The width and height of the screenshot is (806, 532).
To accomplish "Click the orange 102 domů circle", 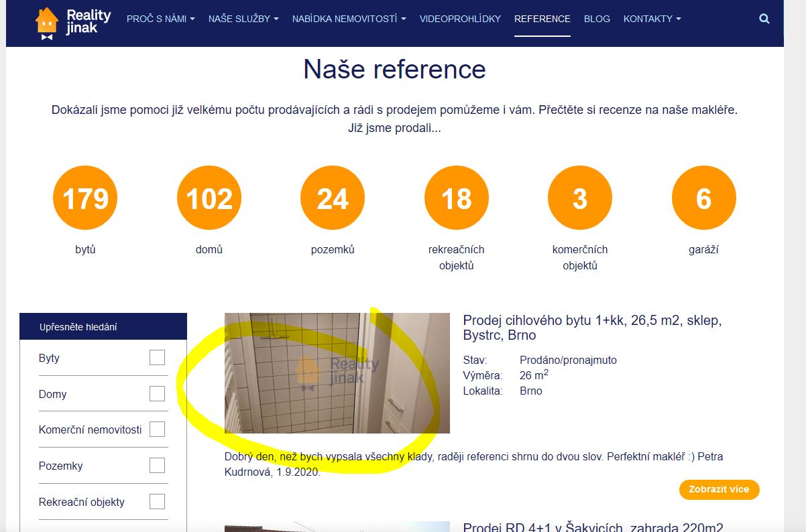I will 209,198.
